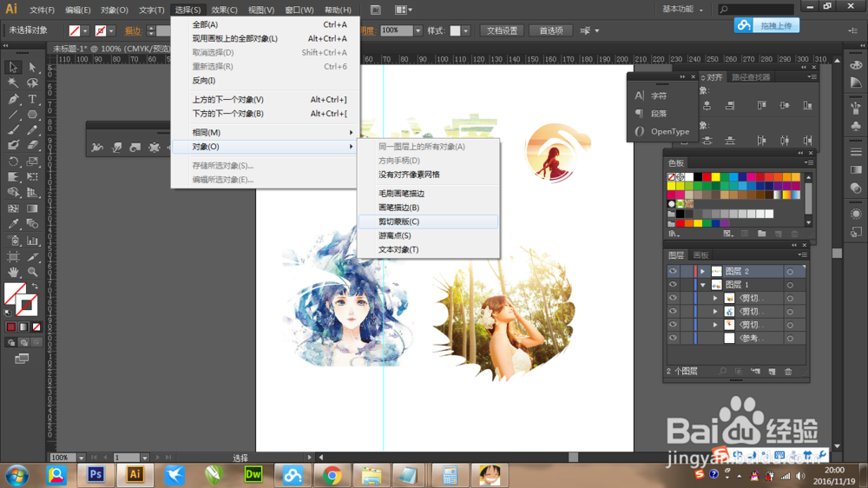The image size is (868, 488).
Task: Select the Hand tool
Action: click(13, 272)
